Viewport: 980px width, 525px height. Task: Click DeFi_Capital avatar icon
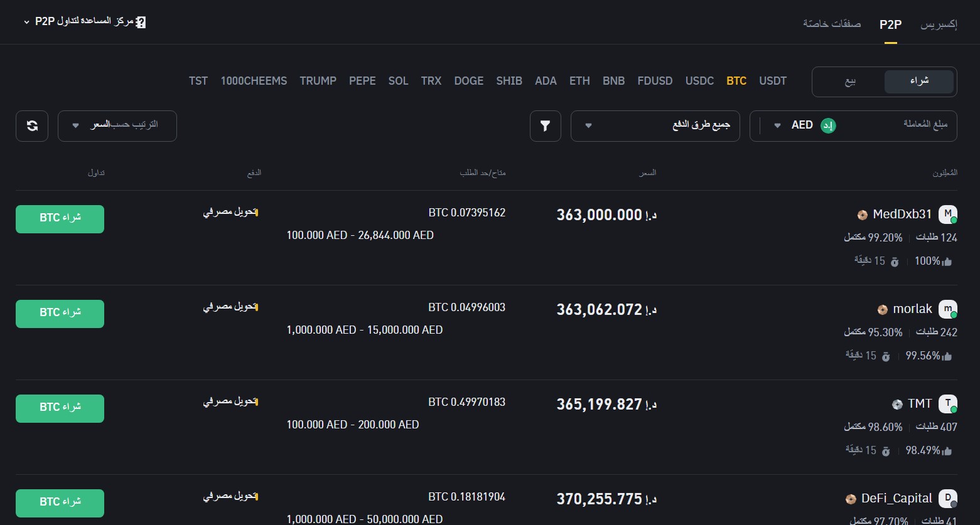[x=947, y=499]
